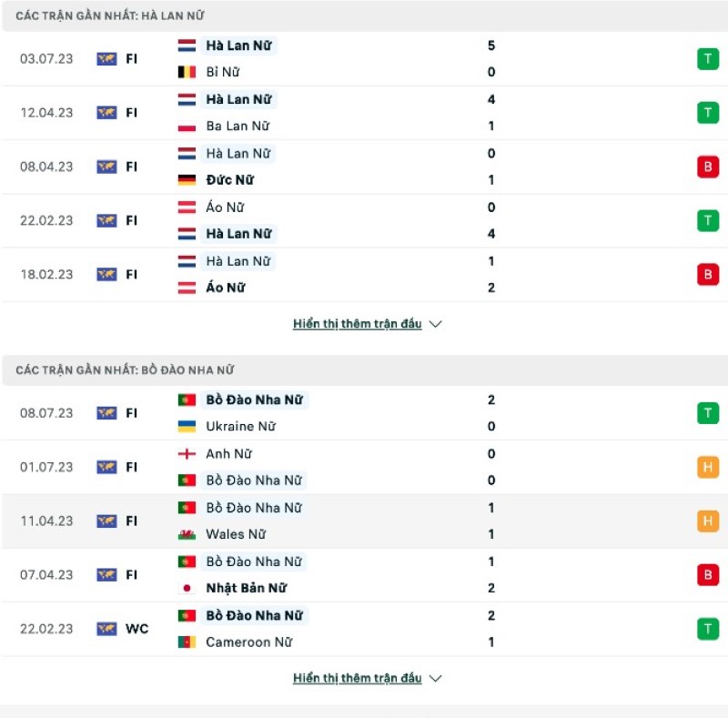Expand more matches for Hà Lan Nữ section
Viewport: 728px width, 718px height.
(x=357, y=324)
